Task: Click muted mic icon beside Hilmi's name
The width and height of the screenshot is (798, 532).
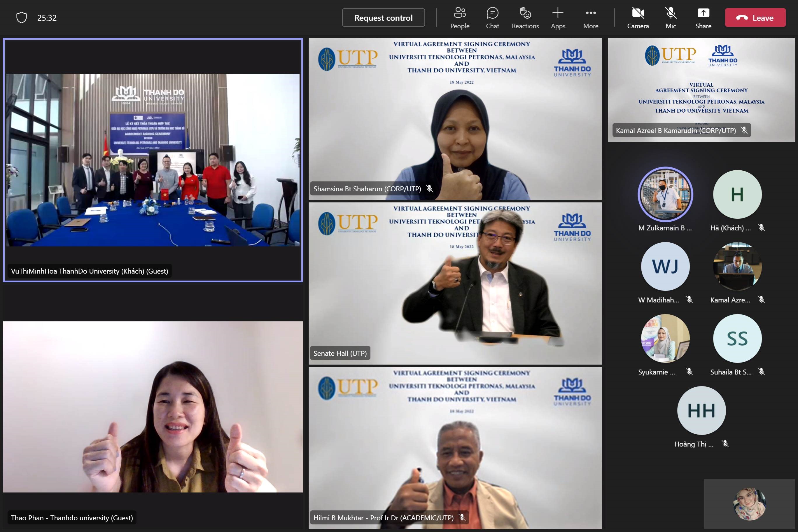Action: (462, 517)
